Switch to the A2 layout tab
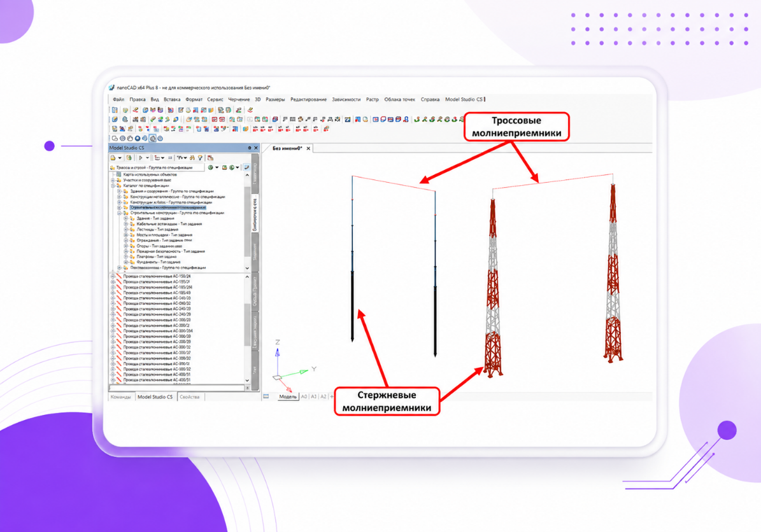Screen dimensions: 761x532 (x=324, y=396)
